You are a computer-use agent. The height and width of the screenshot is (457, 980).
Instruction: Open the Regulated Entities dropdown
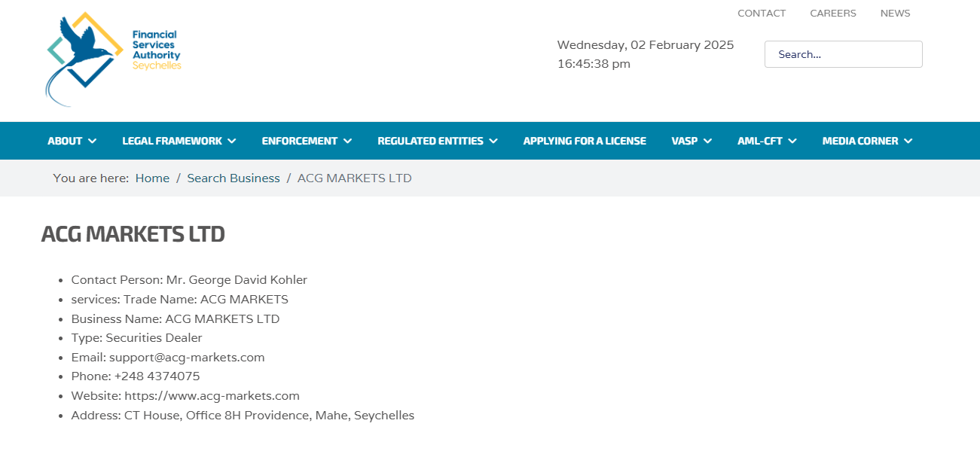pyautogui.click(x=438, y=141)
